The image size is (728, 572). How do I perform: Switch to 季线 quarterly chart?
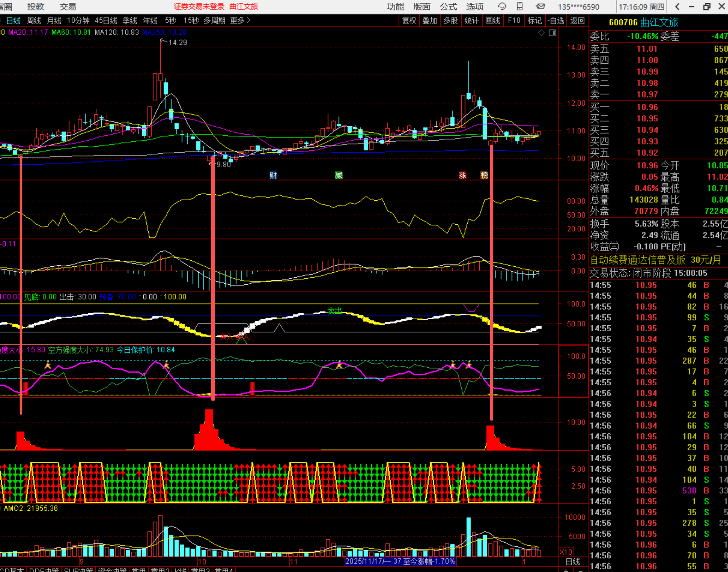pos(130,20)
